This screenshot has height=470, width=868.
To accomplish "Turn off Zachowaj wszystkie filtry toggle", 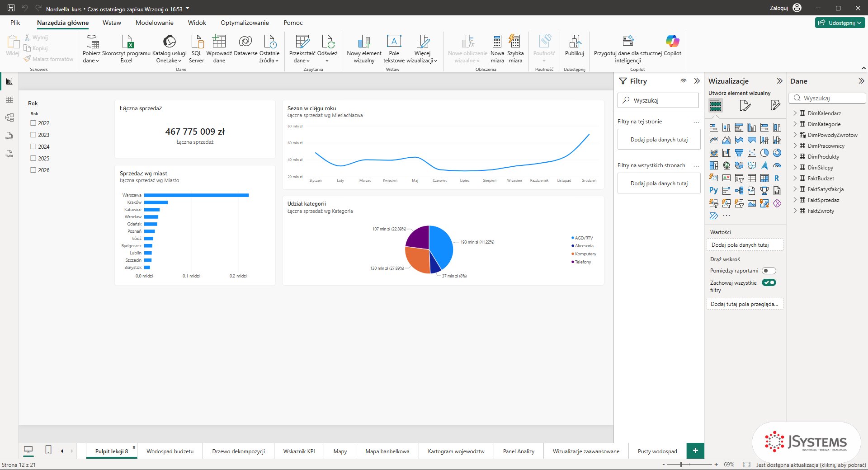I will coord(769,282).
